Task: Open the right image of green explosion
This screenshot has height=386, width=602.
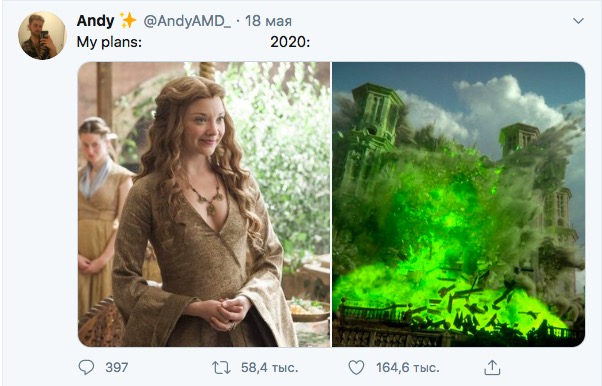Action: [458, 204]
